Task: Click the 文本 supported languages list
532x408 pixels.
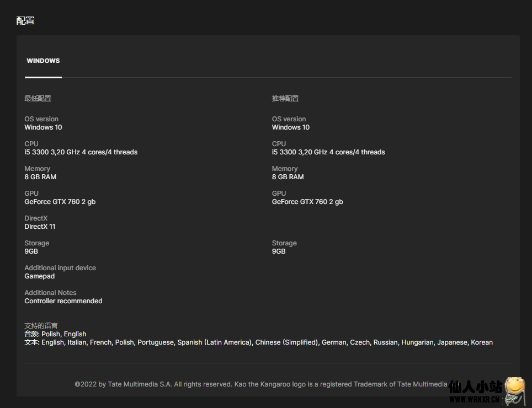Action: [x=258, y=342]
